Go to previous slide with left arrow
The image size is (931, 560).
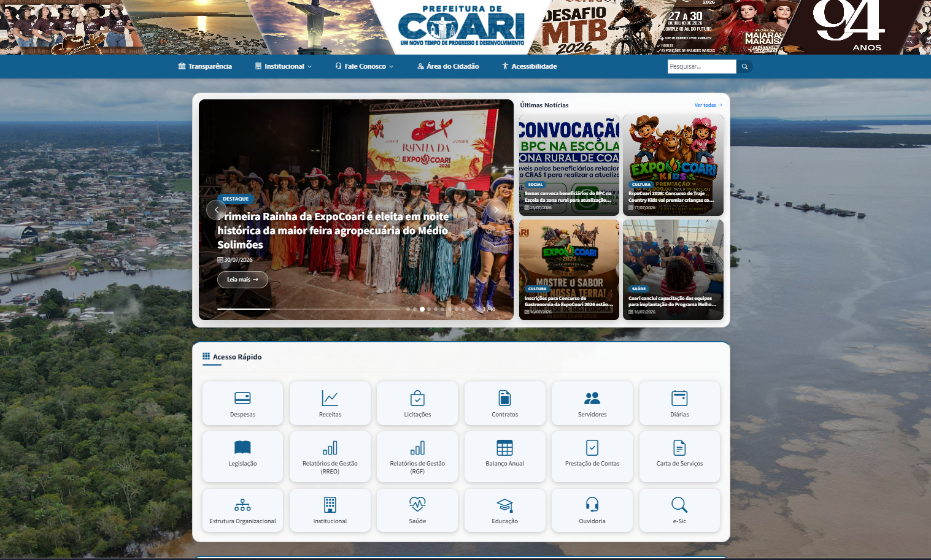pyautogui.click(x=216, y=210)
